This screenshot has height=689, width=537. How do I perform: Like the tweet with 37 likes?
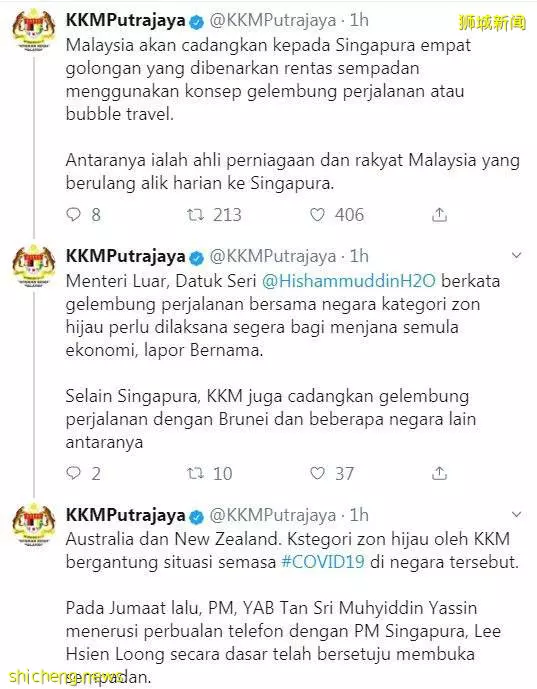(317, 473)
